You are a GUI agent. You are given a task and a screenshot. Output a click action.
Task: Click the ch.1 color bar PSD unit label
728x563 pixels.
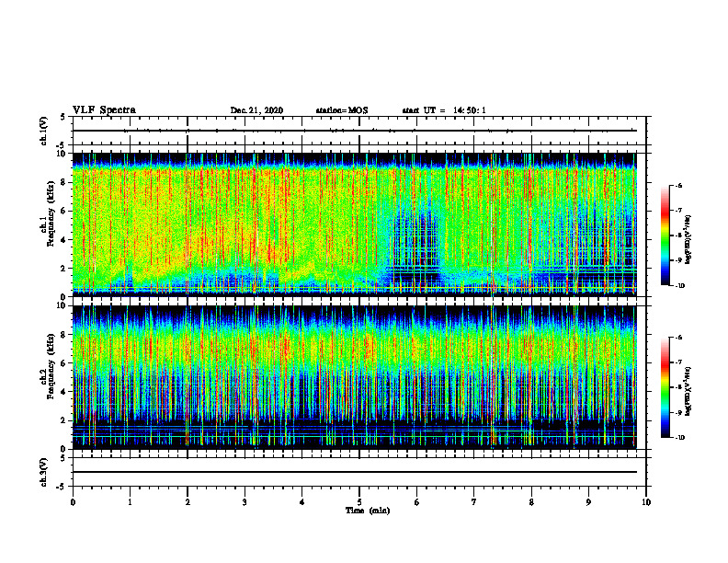click(x=688, y=239)
